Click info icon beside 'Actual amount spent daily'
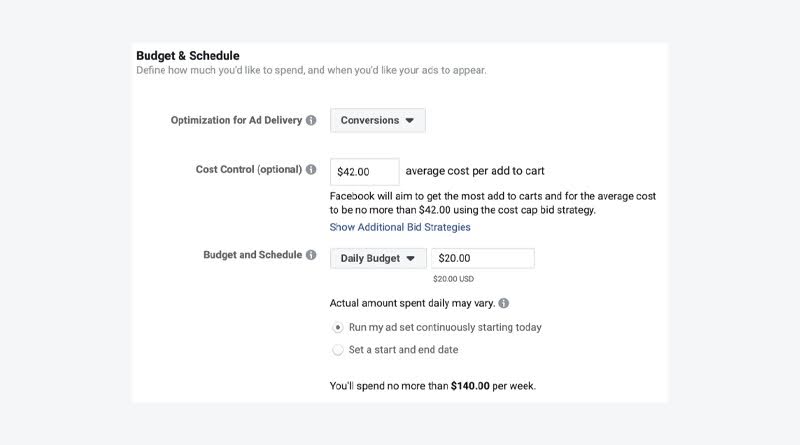 (x=504, y=303)
